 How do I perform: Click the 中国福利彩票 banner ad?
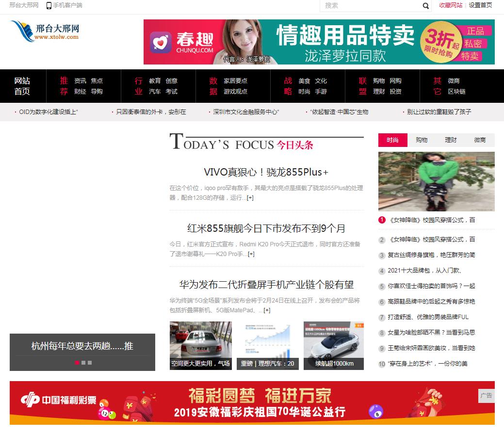[x=252, y=403]
